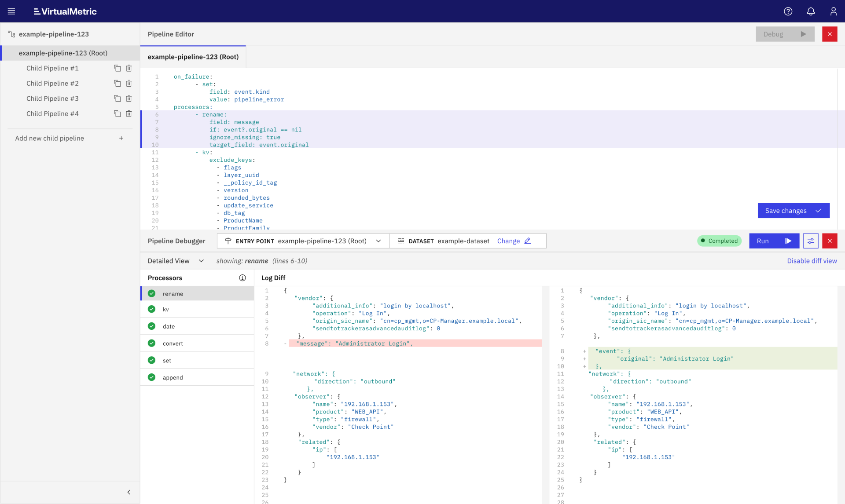The width and height of the screenshot is (845, 504).
Task: Click the 'on_failure:' line in editor
Action: pos(193,77)
